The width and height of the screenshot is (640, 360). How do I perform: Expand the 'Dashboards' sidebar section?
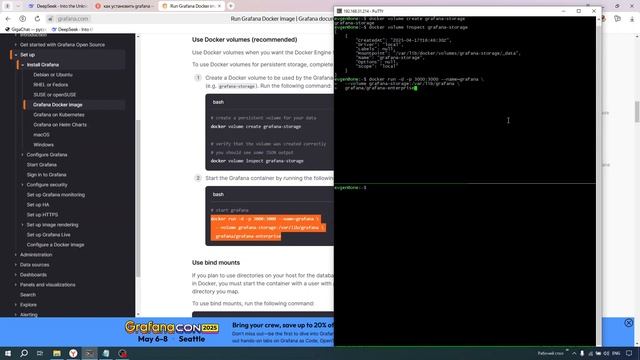point(16,275)
